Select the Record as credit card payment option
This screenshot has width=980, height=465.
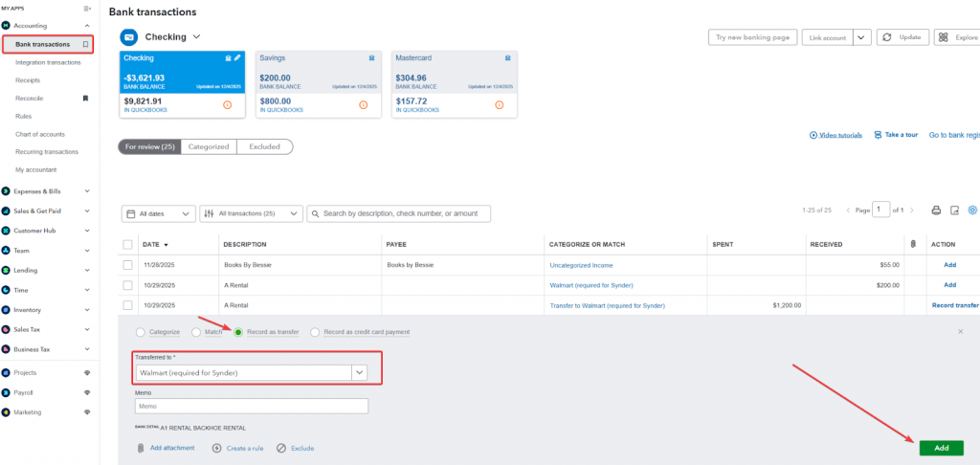[316, 332]
